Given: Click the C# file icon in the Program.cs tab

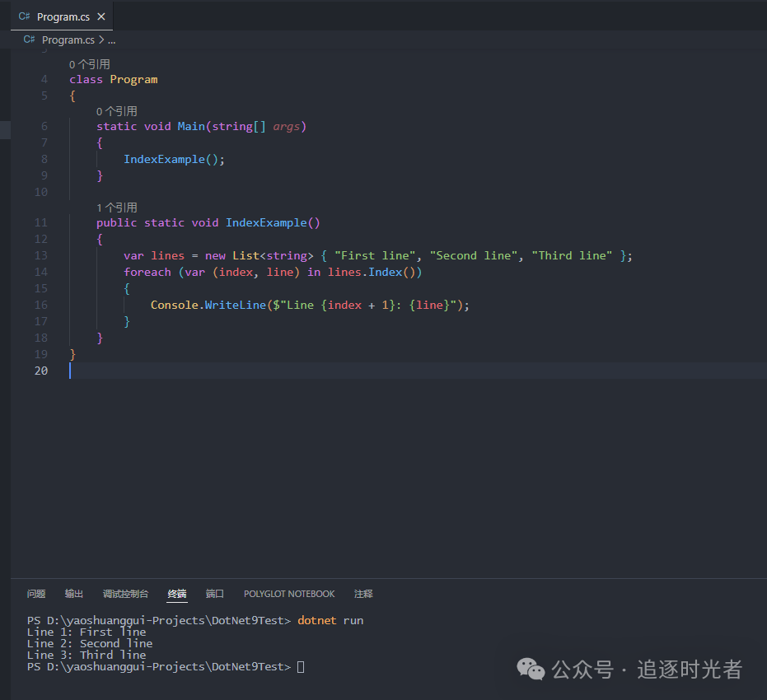Looking at the screenshot, I should 24,16.
